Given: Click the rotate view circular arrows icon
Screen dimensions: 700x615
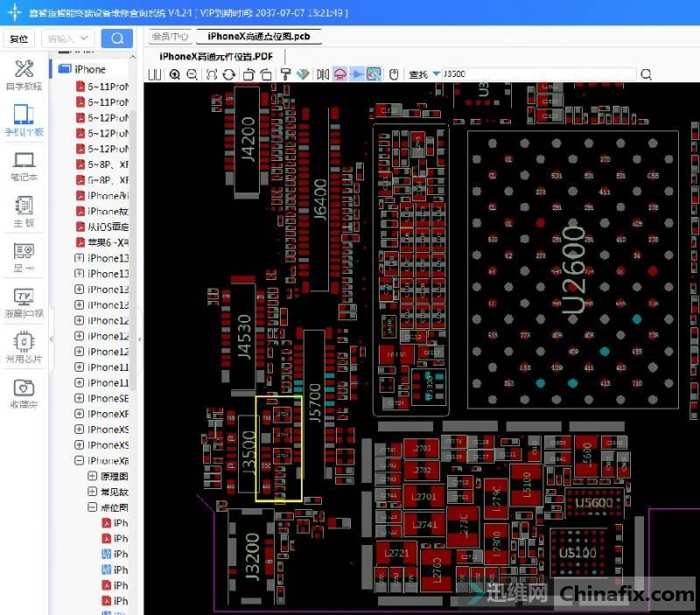Looking at the screenshot, I should (228, 74).
